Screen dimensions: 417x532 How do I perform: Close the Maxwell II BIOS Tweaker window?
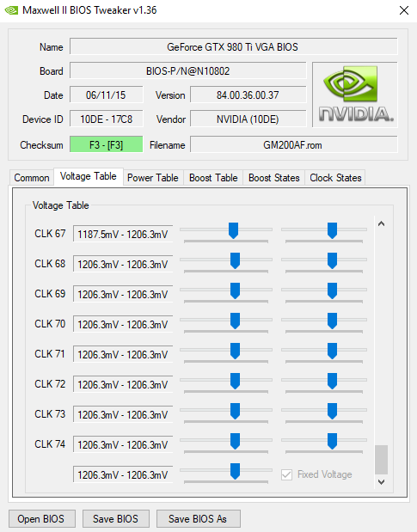point(404,10)
